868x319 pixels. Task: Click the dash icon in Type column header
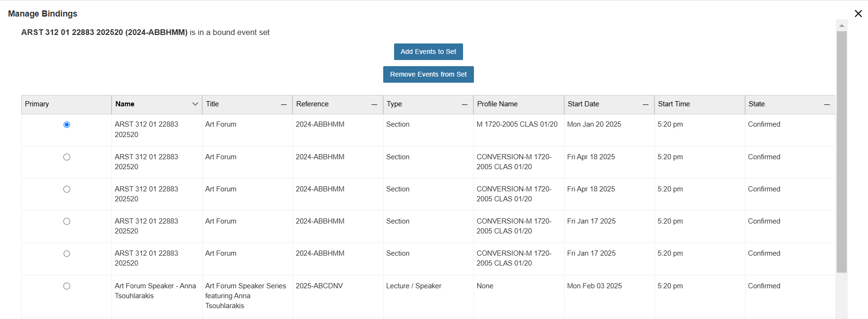pyautogui.click(x=464, y=104)
